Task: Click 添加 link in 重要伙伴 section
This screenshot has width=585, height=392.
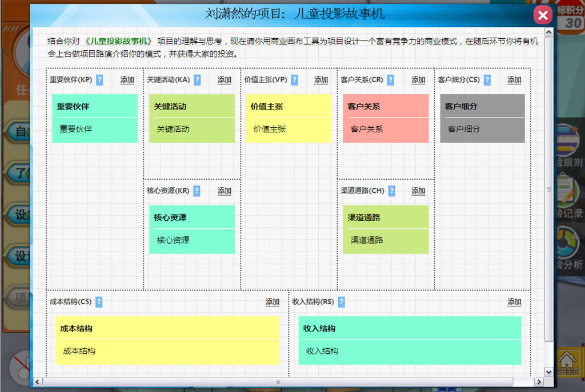Action: (x=127, y=80)
